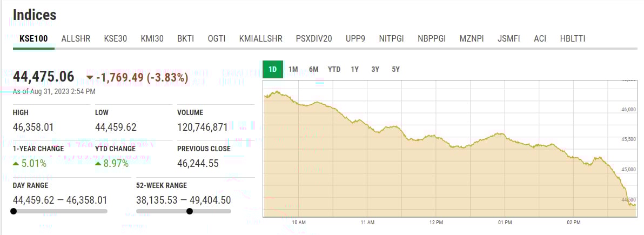
Task: Select the KSE100 index tab
Action: click(x=33, y=39)
